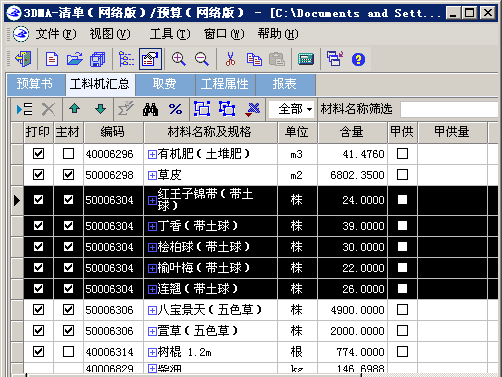
Task: Open the 文件(F) menu
Action: tap(56, 34)
